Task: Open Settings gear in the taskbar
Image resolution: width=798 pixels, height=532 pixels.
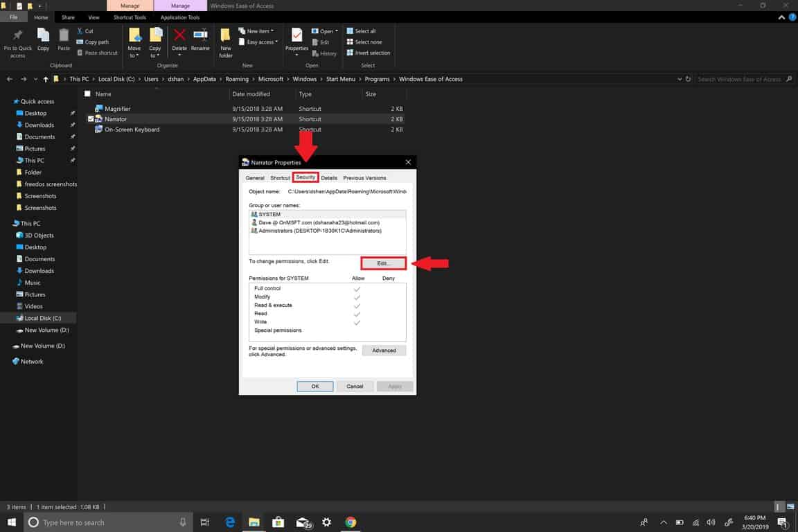Action: point(326,522)
